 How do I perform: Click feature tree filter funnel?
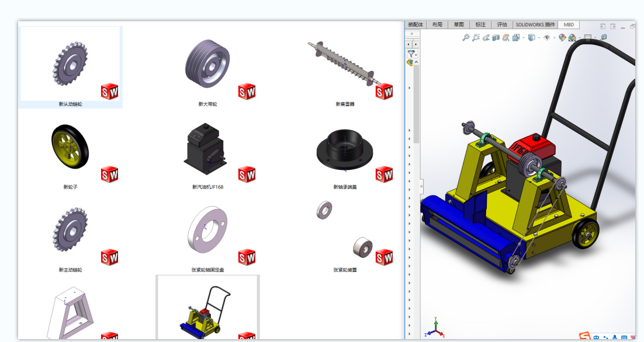pos(411,53)
